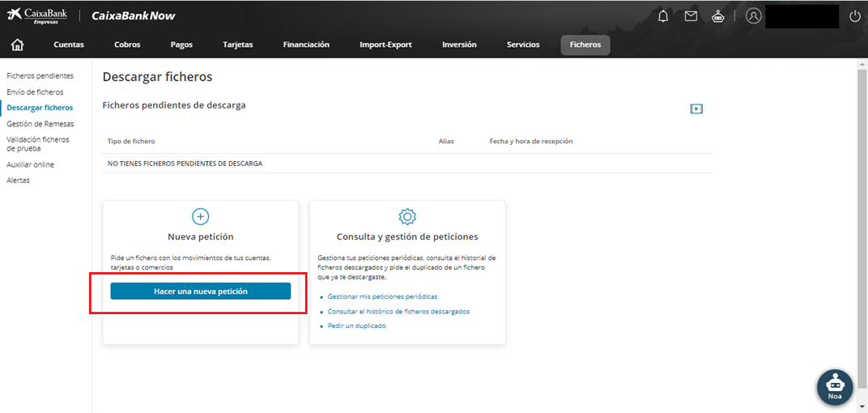Click Hacer una nueva petición button

[x=200, y=291]
